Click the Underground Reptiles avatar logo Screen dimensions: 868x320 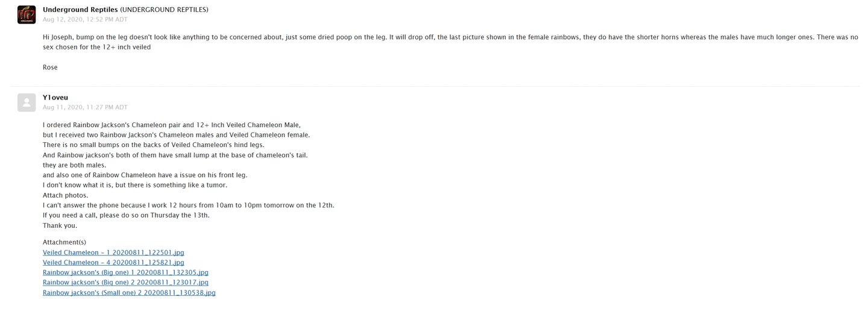(x=27, y=14)
